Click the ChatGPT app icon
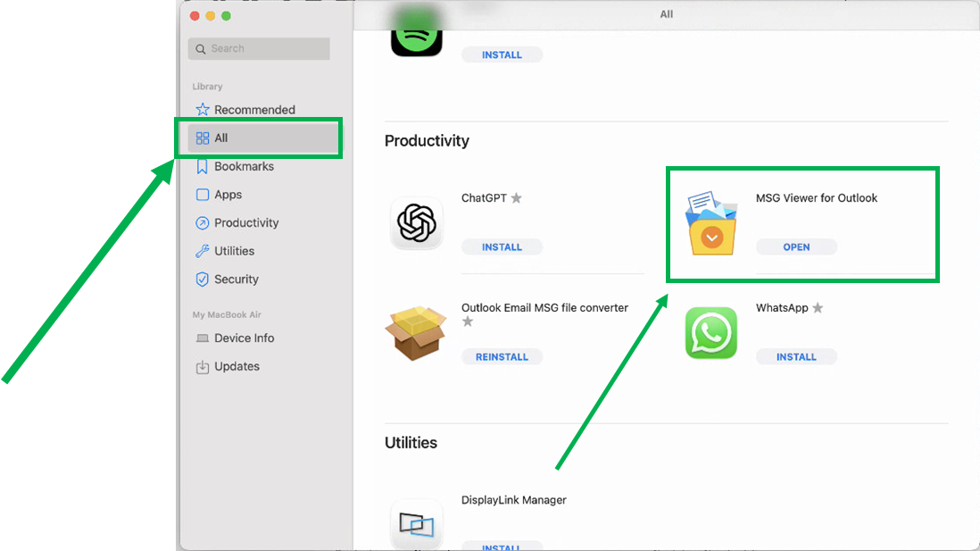Screen dimensions: 980x551 416,223
